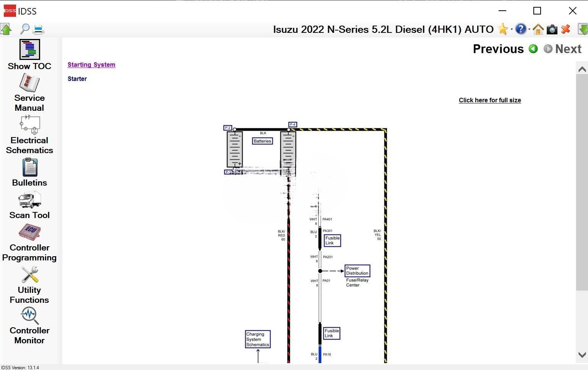Click the Starting System link
This screenshot has width=588, height=370.
point(91,65)
